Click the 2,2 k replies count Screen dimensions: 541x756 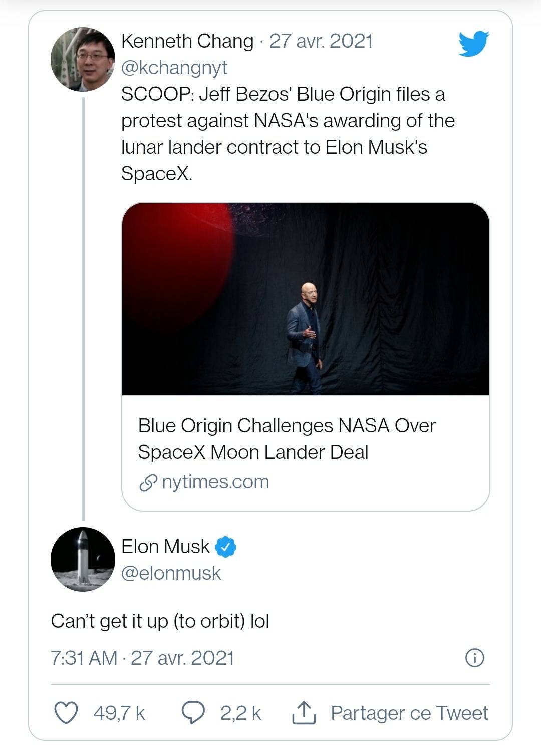[x=240, y=713]
